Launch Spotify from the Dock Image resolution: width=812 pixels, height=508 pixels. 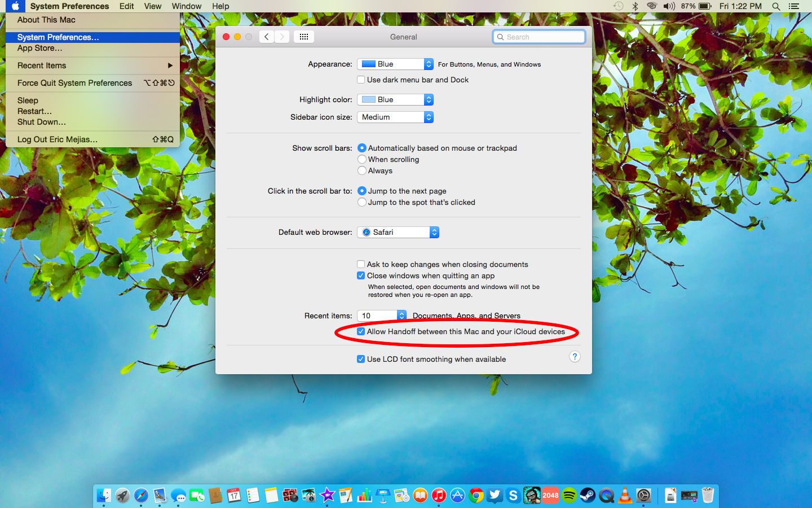[x=569, y=495]
